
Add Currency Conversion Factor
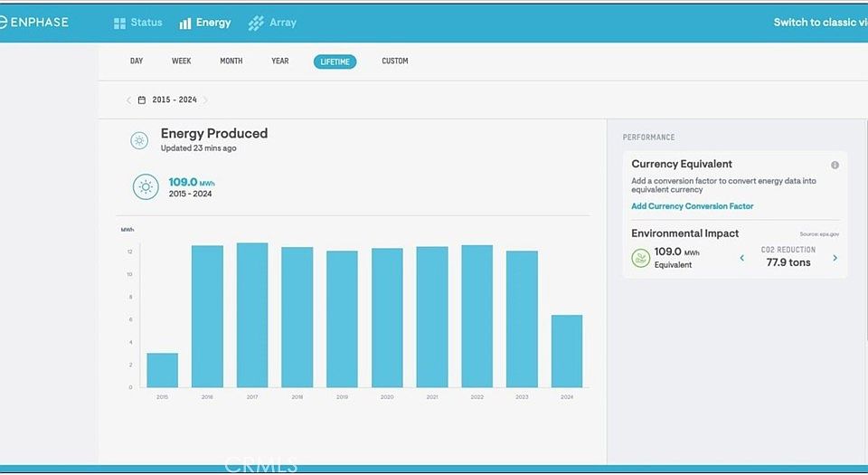(692, 206)
